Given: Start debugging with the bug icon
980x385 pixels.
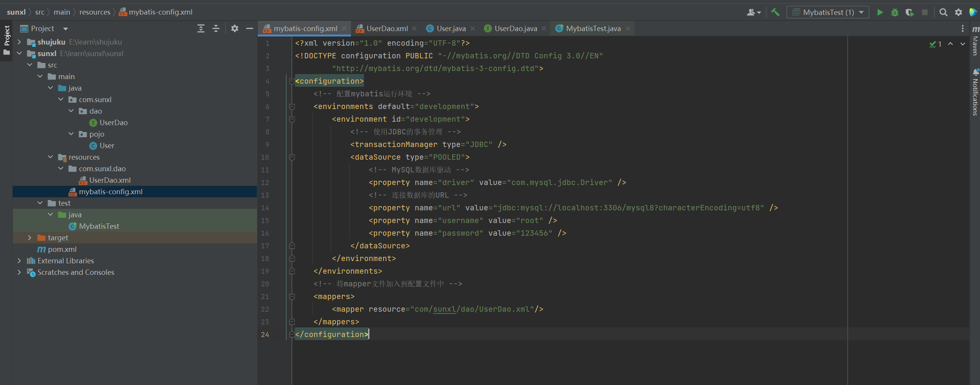Looking at the screenshot, I should tap(895, 12).
